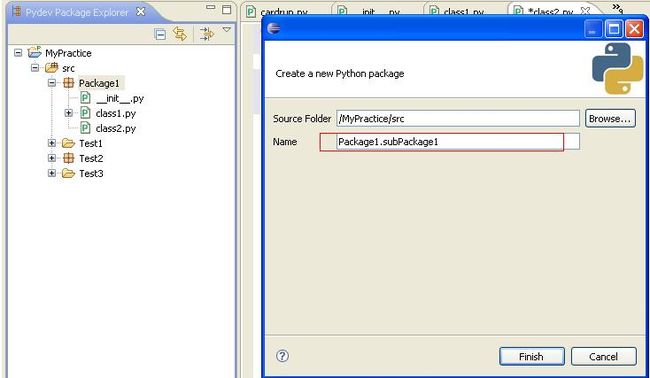The width and height of the screenshot is (650, 378).
Task: Select Test1 folder in tree
Action: point(91,143)
